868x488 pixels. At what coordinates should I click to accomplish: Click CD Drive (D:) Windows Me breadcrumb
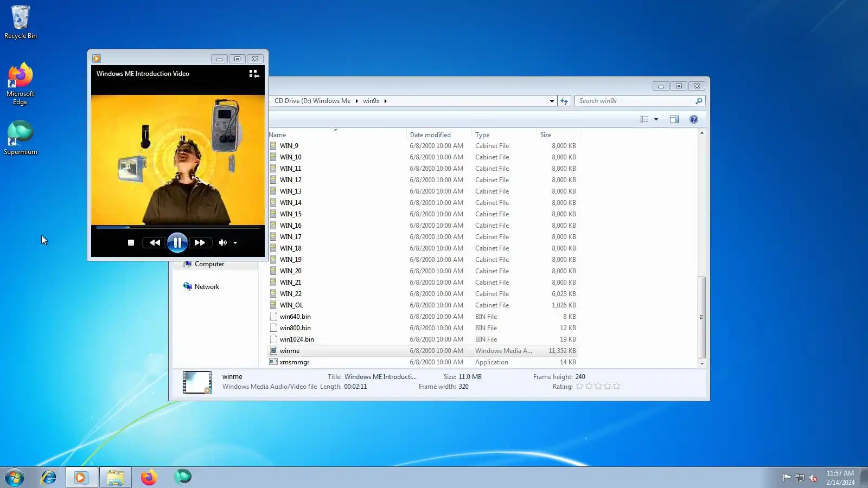312,101
